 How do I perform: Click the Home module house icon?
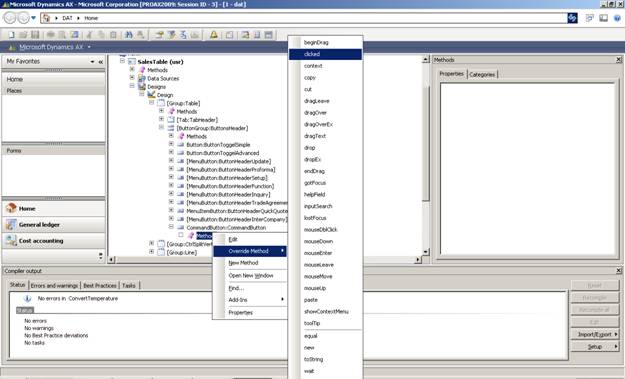click(11, 208)
